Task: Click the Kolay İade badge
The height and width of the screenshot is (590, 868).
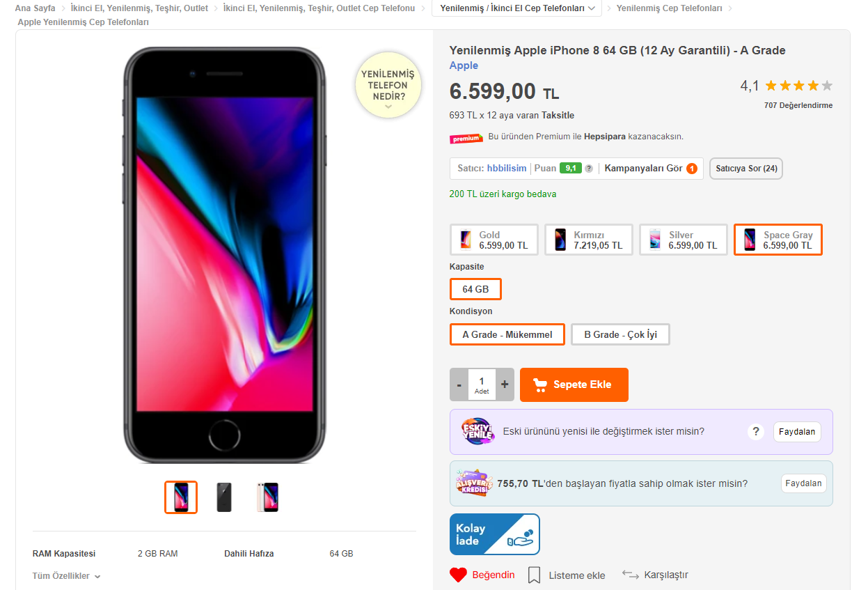Action: [x=495, y=534]
